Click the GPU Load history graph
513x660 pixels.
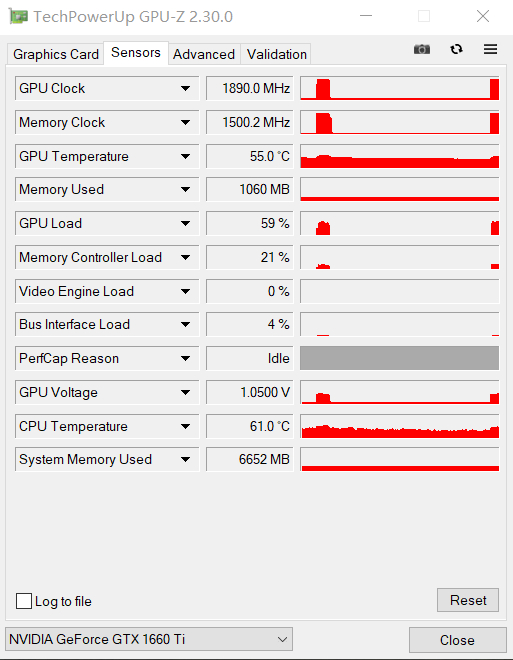pos(399,224)
